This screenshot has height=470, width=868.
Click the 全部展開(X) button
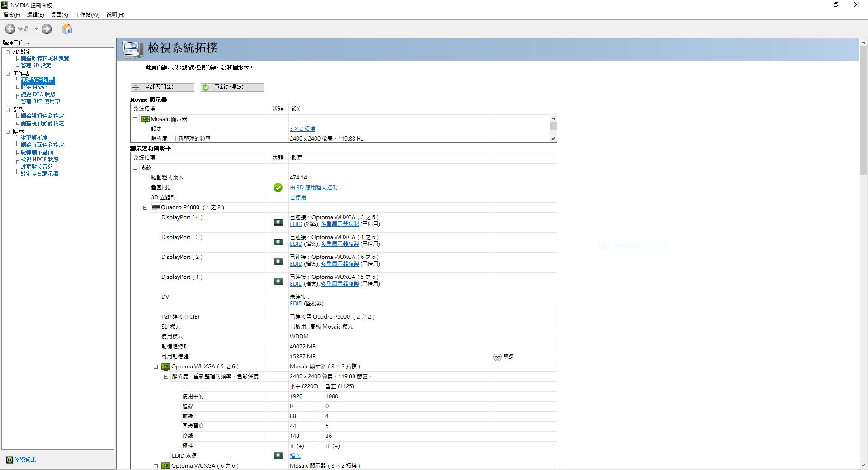pos(162,87)
